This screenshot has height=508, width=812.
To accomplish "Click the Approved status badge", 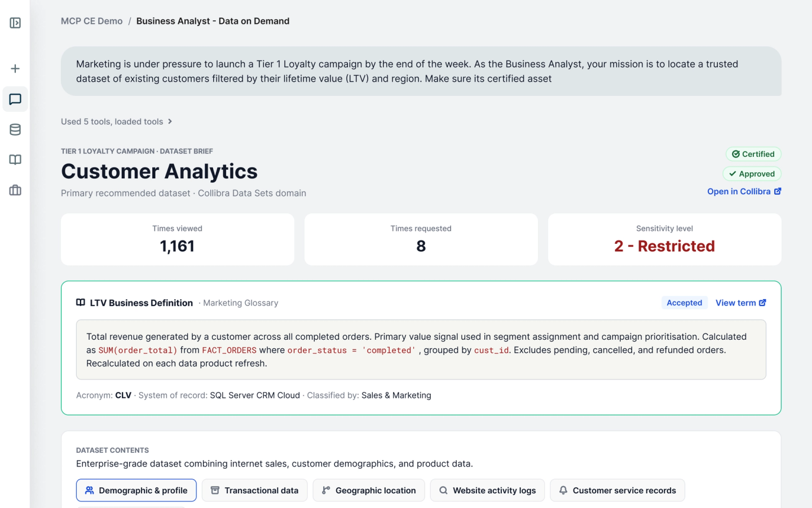I will click(752, 174).
